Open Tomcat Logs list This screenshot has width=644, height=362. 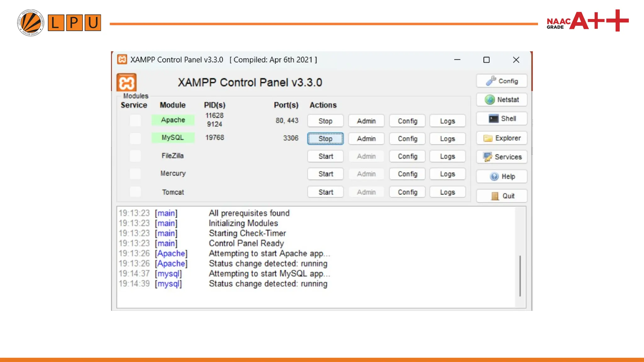click(x=447, y=192)
